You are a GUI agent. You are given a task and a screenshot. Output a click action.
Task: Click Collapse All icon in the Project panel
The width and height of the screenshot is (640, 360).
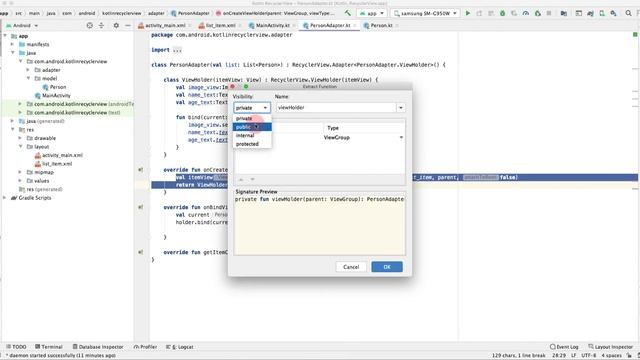tap(101, 25)
